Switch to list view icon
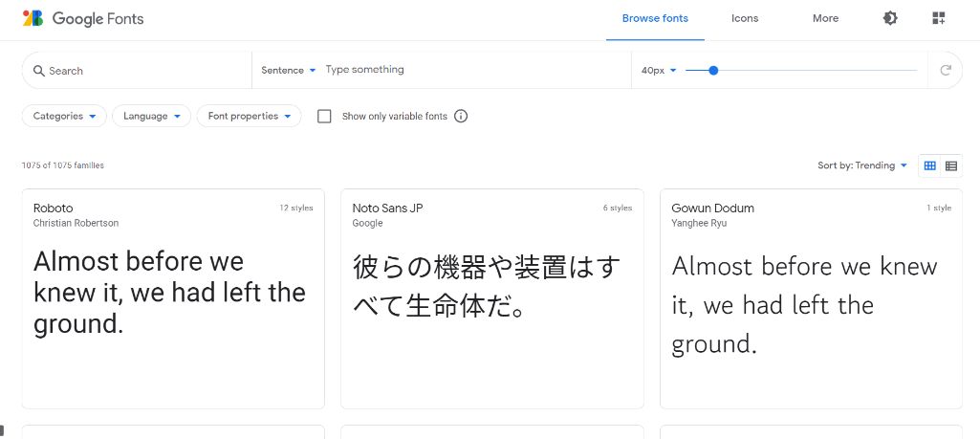 951,165
